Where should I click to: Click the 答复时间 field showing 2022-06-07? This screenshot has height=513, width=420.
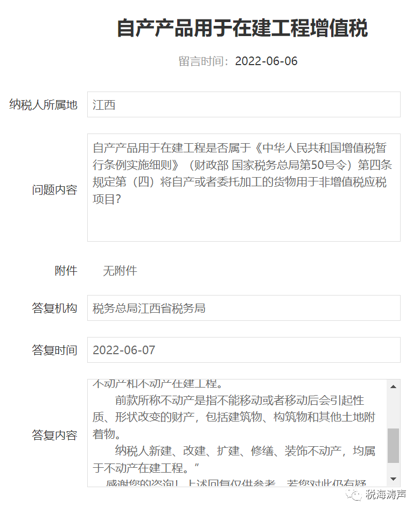point(243,350)
